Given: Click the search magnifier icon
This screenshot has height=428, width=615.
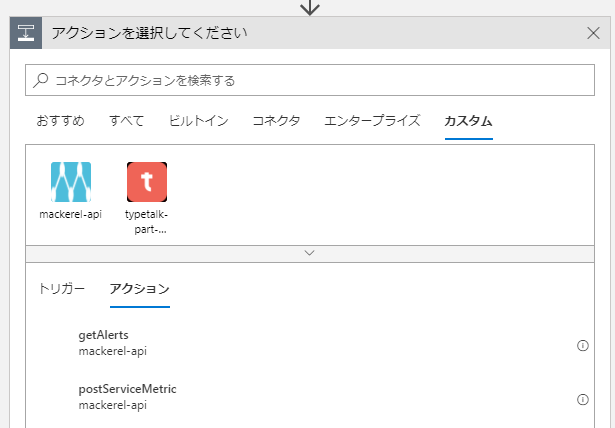Looking at the screenshot, I should (x=40, y=80).
